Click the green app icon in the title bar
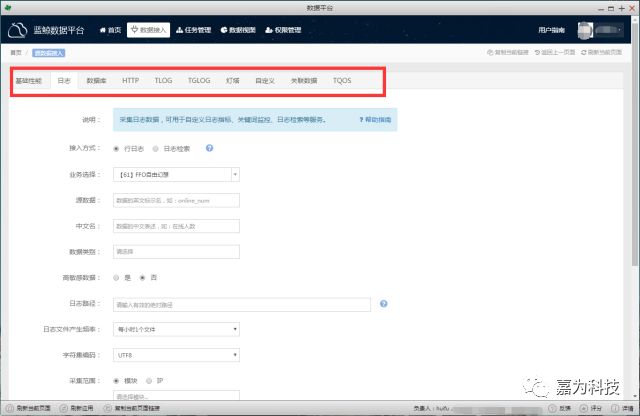The height and width of the screenshot is (416, 640). 7,7
